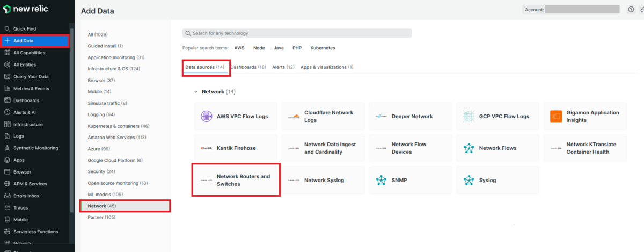The height and width of the screenshot is (252, 644).
Task: Click the AWS VPC Flow Logs icon
Action: (207, 116)
